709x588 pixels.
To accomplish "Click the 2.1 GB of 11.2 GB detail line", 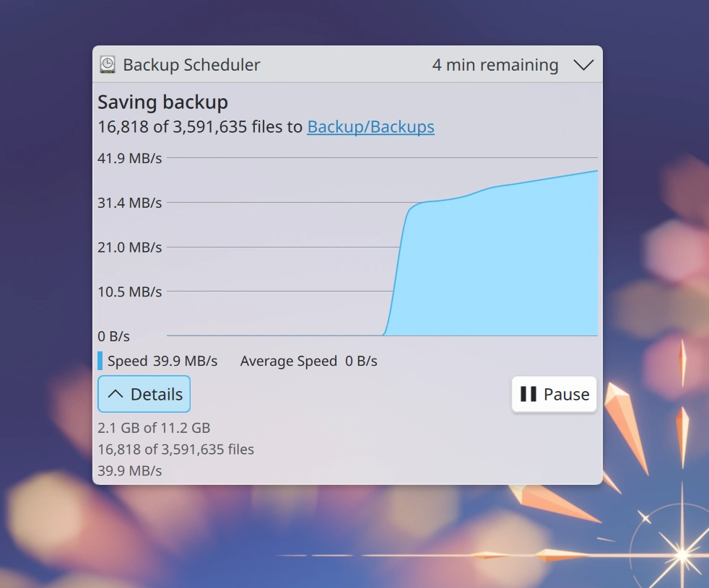I will point(154,428).
